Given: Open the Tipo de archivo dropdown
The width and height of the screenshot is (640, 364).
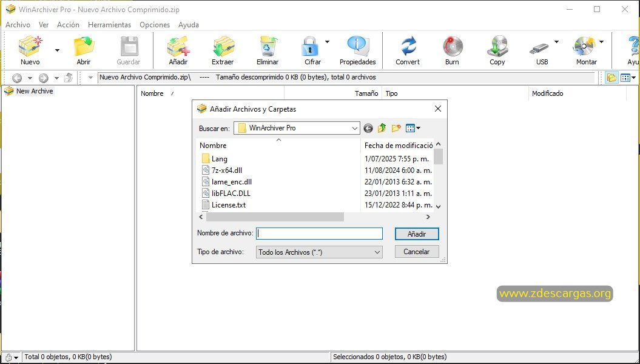Looking at the screenshot, I should click(x=319, y=252).
